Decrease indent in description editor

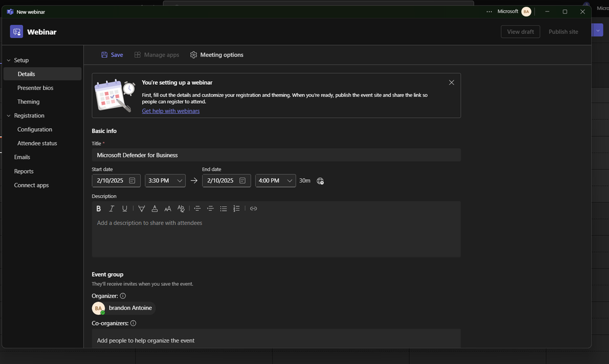[x=198, y=209]
